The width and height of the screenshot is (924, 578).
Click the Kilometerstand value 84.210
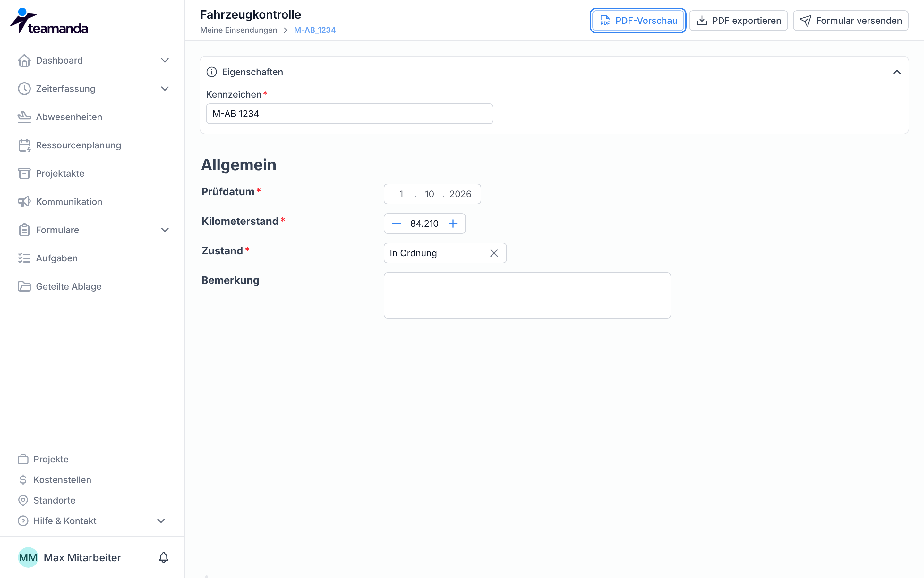(x=424, y=223)
